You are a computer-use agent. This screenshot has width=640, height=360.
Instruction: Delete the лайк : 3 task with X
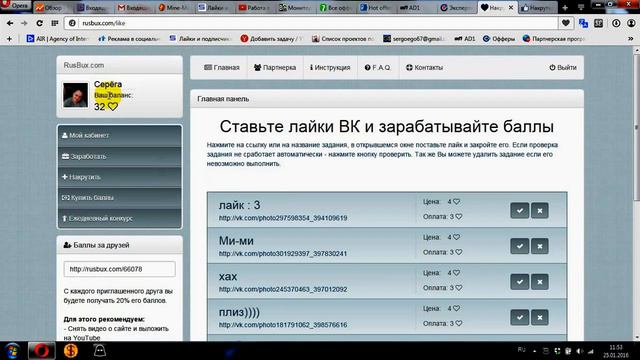pos(540,211)
